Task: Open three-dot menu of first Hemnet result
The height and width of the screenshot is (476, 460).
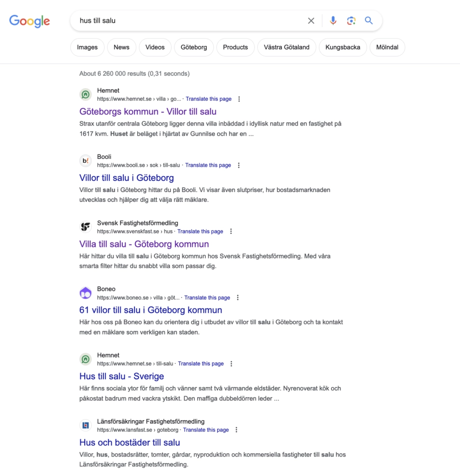Action: 239,99
